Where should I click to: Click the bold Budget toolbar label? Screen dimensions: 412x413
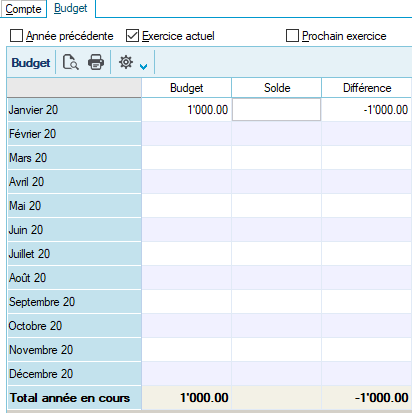click(x=31, y=63)
